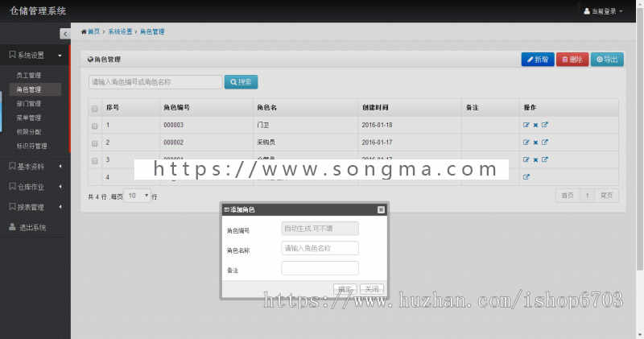
Task: Click the 角色名 column header
Action: (267, 107)
